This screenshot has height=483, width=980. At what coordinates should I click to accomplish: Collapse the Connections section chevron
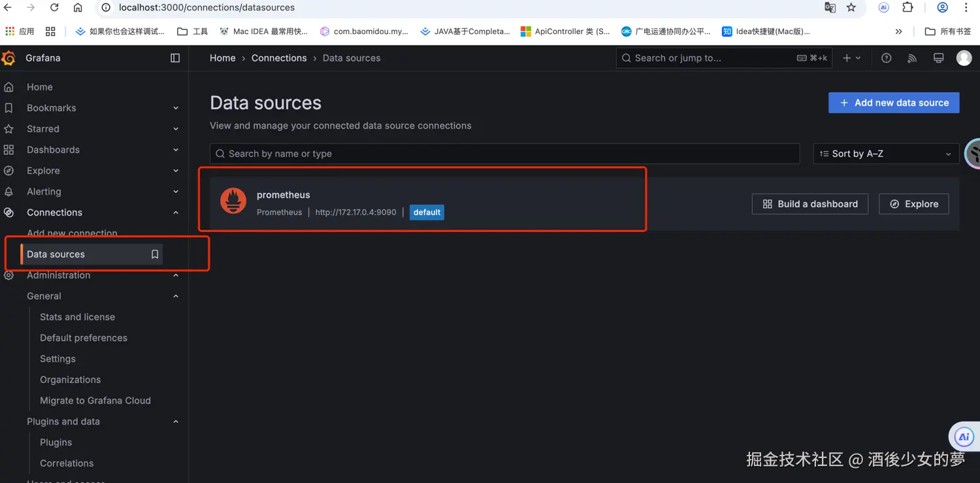click(176, 212)
